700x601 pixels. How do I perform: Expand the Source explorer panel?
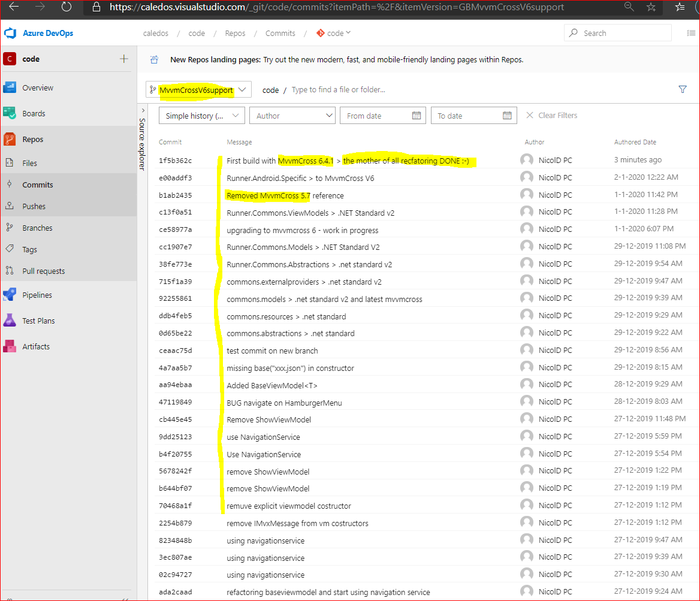point(143,110)
